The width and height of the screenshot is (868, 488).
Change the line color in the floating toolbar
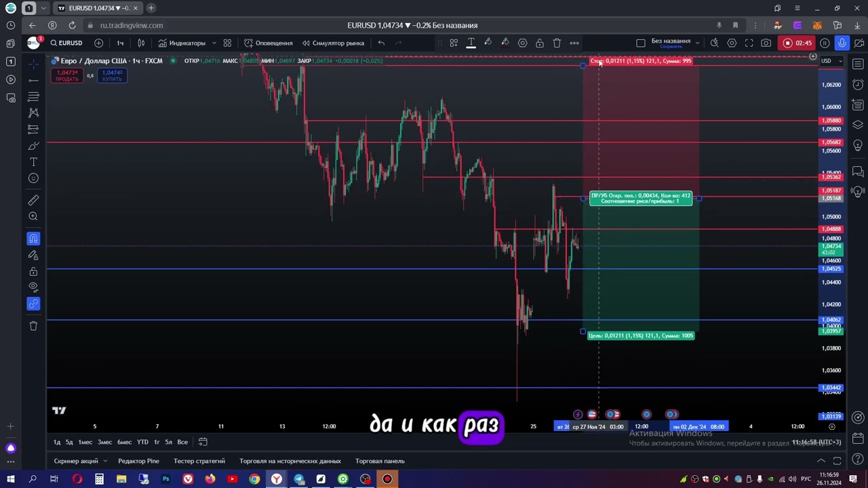(505, 43)
